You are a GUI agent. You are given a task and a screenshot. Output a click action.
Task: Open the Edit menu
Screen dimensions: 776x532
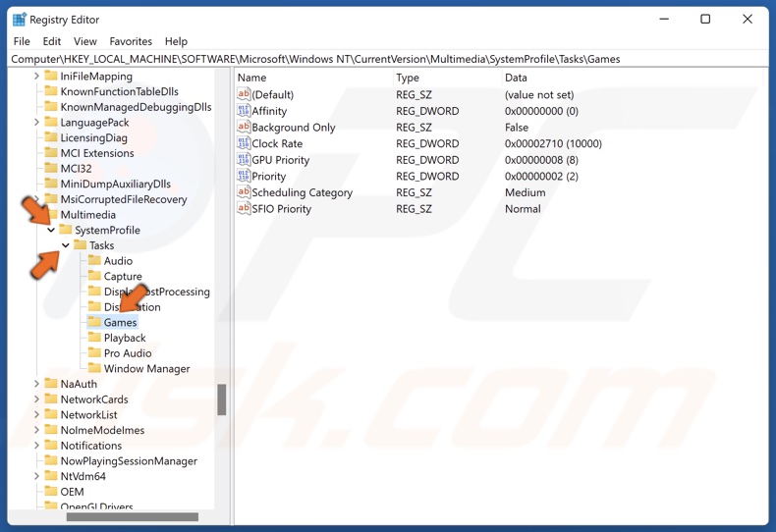(x=51, y=41)
